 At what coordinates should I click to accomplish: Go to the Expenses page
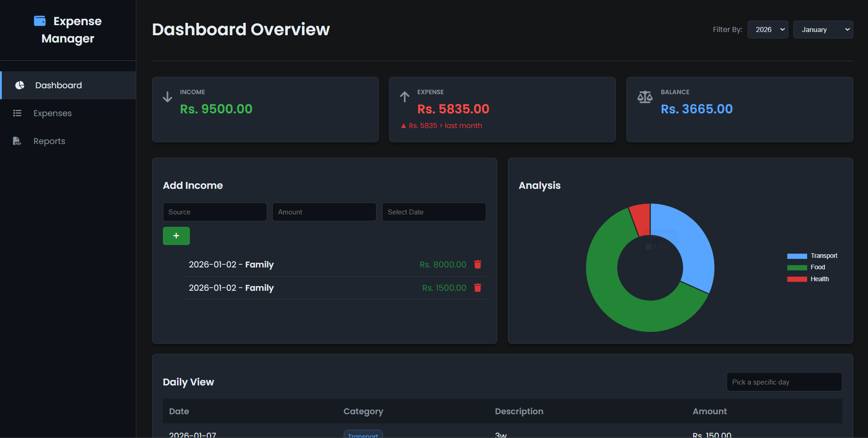click(53, 113)
